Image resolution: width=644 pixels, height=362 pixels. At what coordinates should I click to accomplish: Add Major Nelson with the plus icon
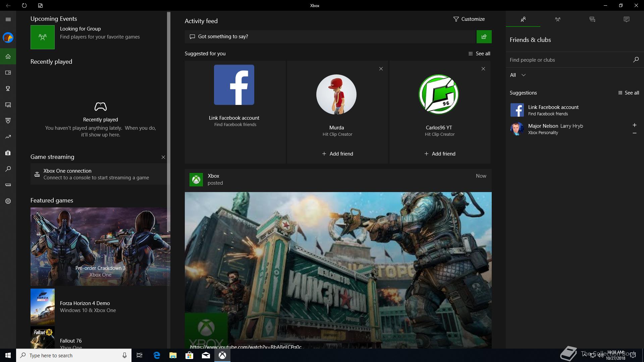click(x=634, y=125)
